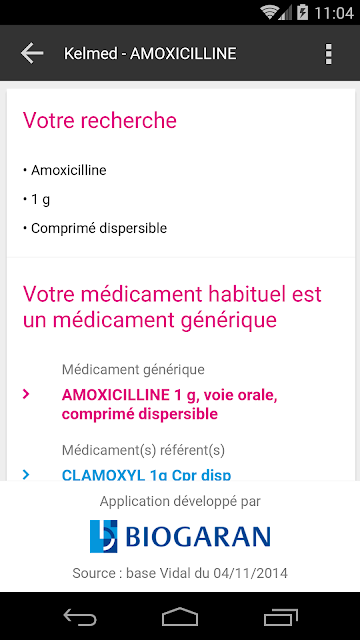Viewport: 360px width, 640px height.
Task: Tap the Android back navigation button
Action: pos(80,616)
